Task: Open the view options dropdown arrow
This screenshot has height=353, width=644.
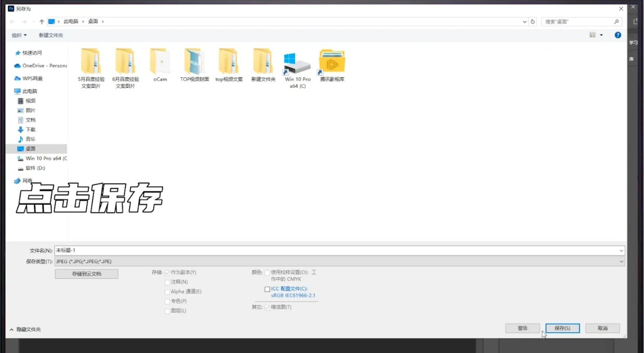Action: coord(601,35)
